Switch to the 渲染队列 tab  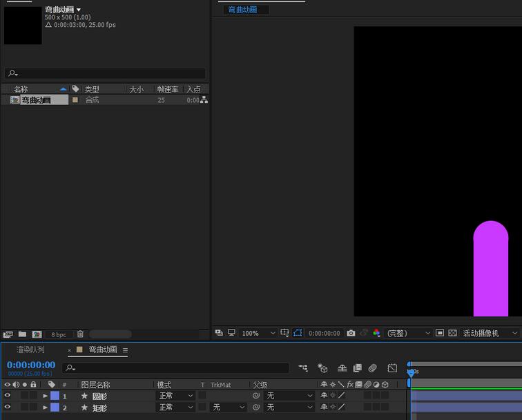tap(30, 350)
